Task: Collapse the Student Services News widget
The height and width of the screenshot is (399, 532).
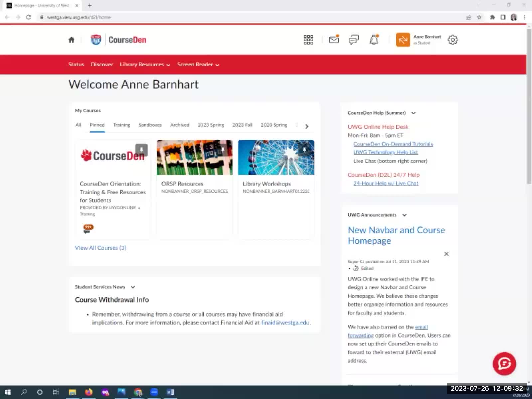Action: coord(133,287)
